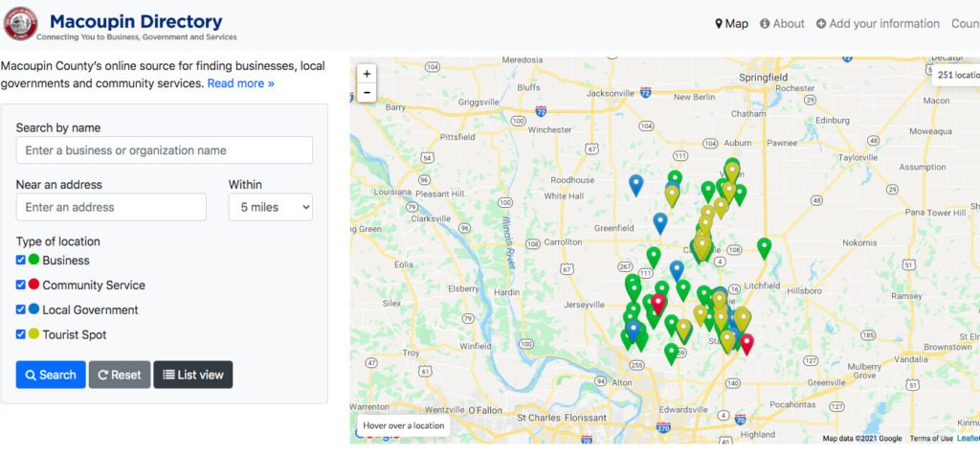
Task: Open the Within distance dropdown
Action: click(270, 207)
